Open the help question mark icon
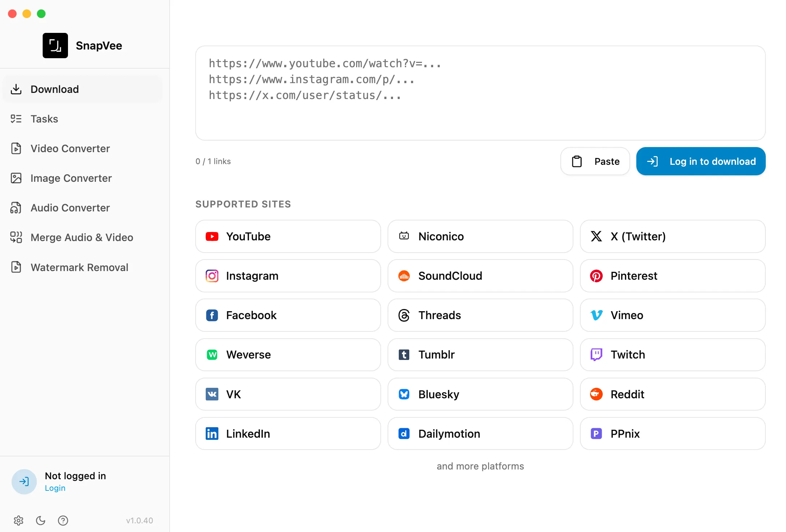The width and height of the screenshot is (786, 532). (x=63, y=520)
